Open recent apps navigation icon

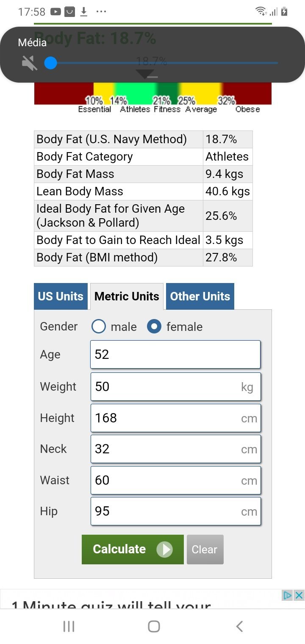point(69,626)
